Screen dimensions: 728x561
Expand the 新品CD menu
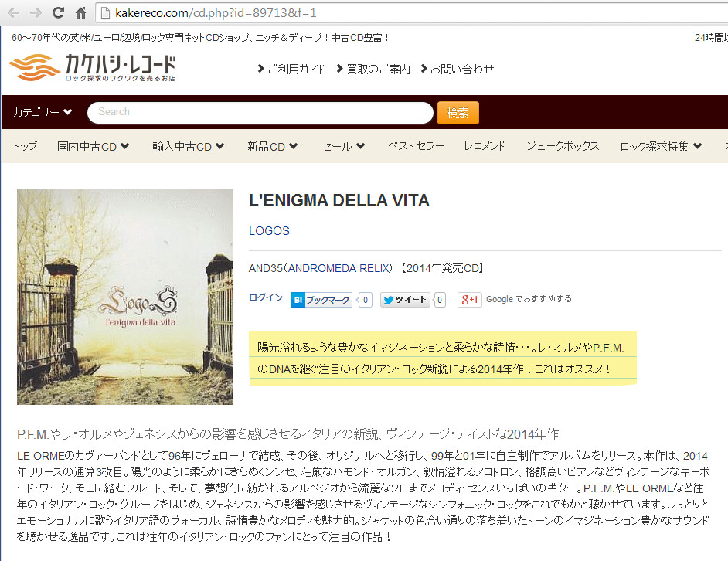[x=272, y=146]
